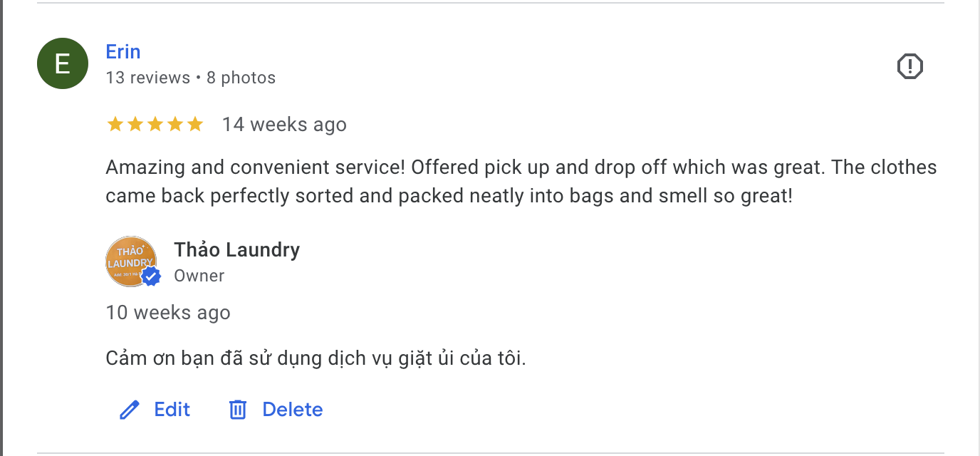
Task: Click the trash can Delete icon
Action: coord(238,409)
